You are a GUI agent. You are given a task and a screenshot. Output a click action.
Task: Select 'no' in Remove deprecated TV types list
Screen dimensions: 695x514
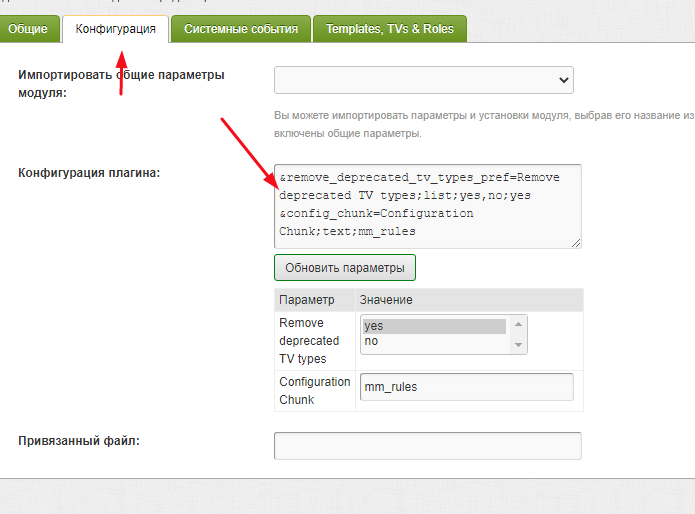434,341
